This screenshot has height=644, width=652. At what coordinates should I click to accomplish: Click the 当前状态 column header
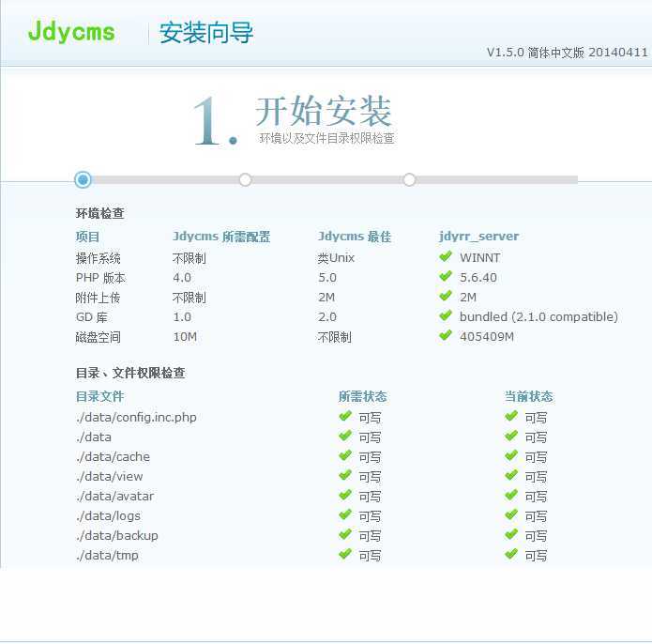529,396
